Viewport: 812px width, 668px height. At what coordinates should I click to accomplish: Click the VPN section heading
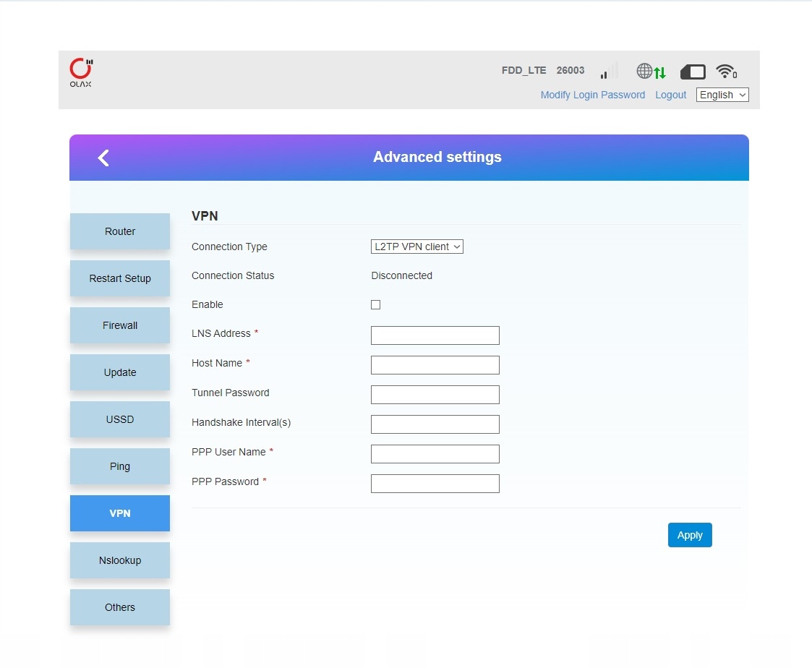pos(205,216)
